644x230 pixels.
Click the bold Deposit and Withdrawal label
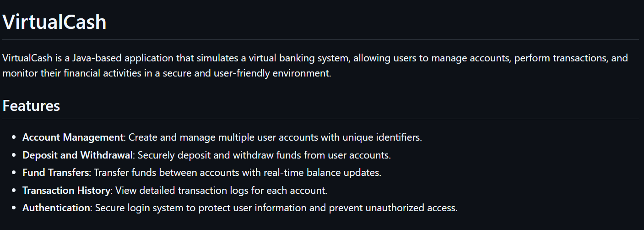[77, 155]
